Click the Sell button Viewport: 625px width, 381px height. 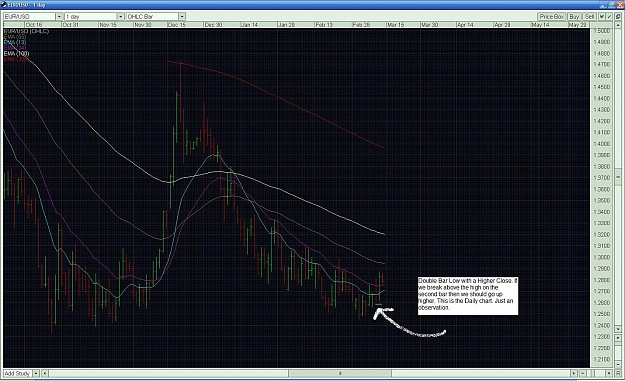tap(590, 17)
